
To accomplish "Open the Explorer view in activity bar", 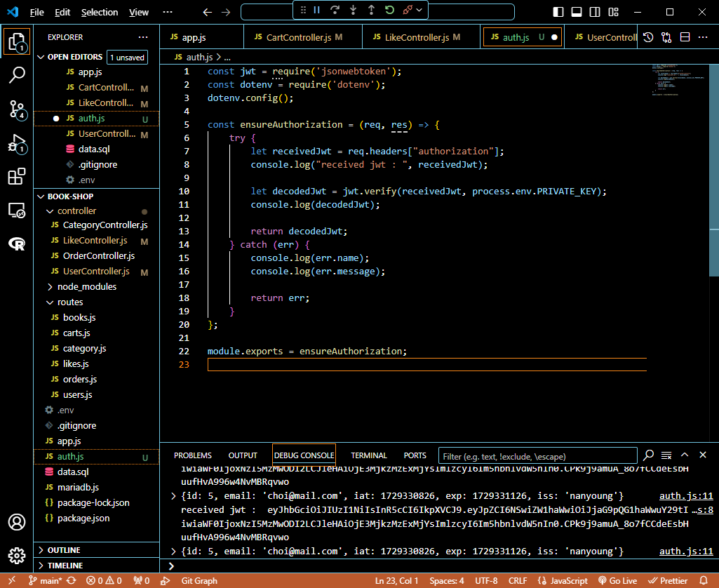I will 17,41.
